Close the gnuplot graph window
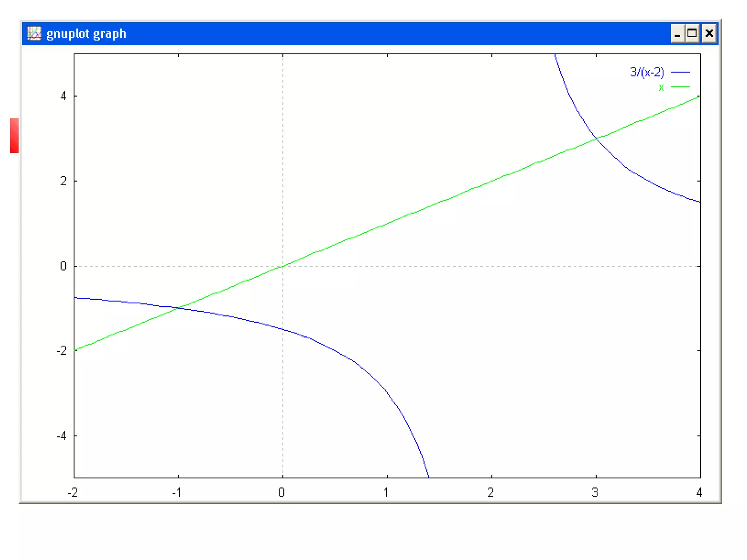This screenshot has width=747, height=560. (x=709, y=34)
